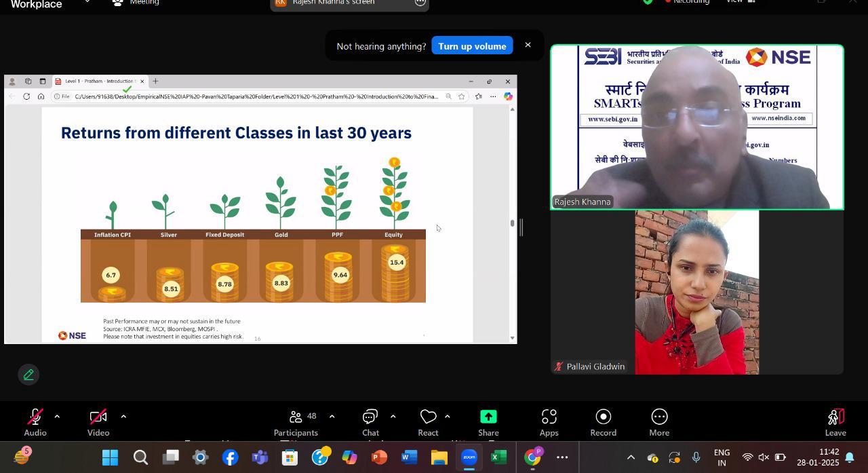Open Zoom Apps panel
The height and width of the screenshot is (473, 868).
click(x=549, y=422)
